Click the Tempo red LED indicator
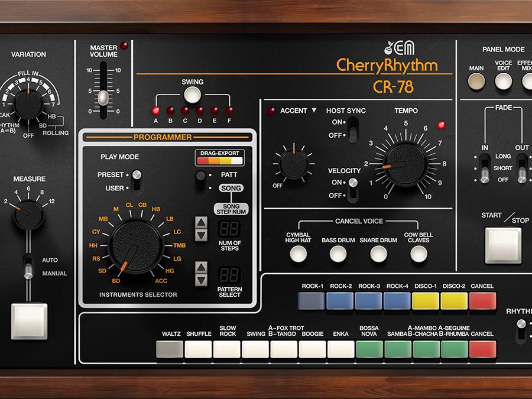 tap(441, 125)
